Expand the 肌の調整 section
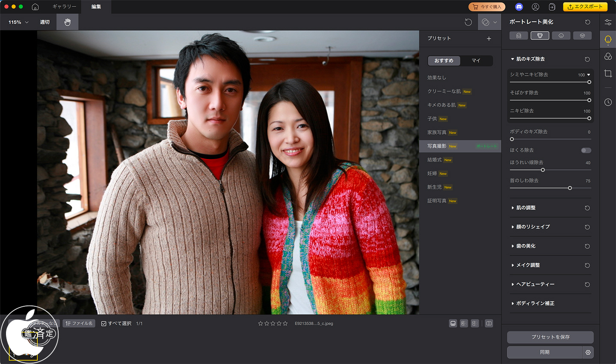 coord(526,208)
